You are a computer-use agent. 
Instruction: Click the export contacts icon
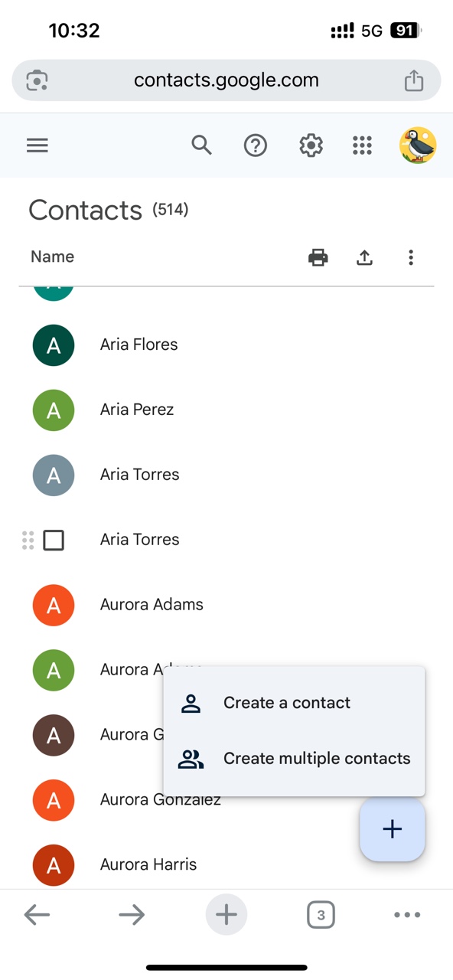click(364, 257)
